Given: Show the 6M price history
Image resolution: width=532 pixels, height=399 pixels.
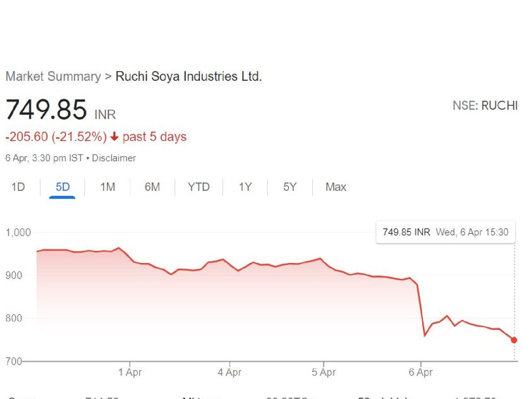Looking at the screenshot, I should (152, 187).
